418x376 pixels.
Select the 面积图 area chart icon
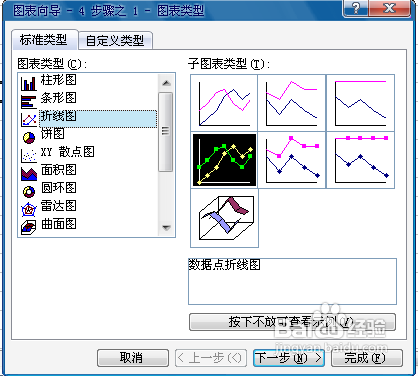tap(29, 174)
